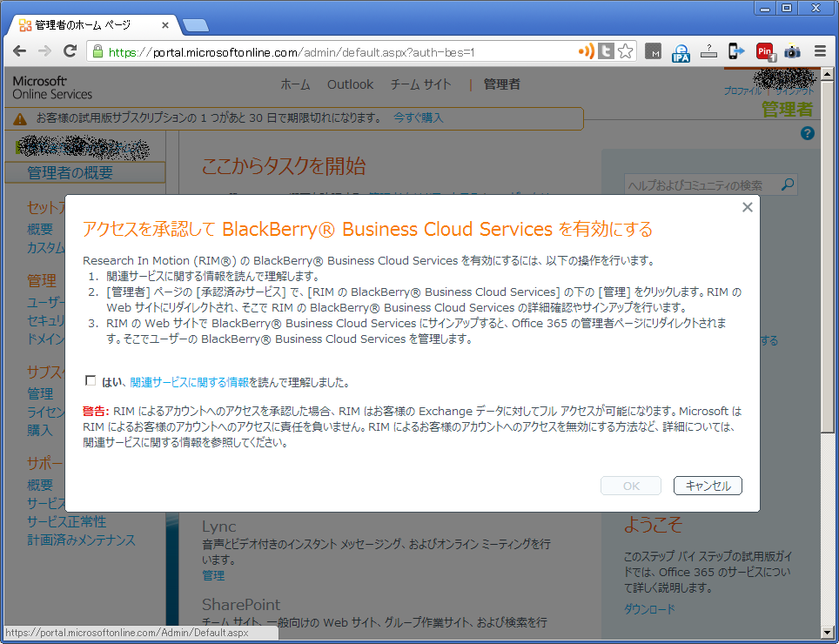Screen dimensions: 839x644
Task: Click the 'ここからタスクを開始' heading
Action: (284, 166)
